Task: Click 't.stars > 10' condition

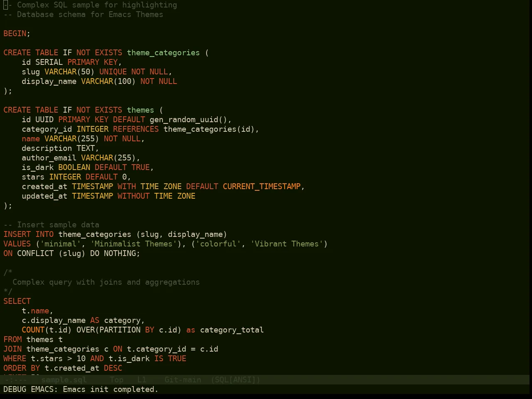Action: click(x=58, y=359)
